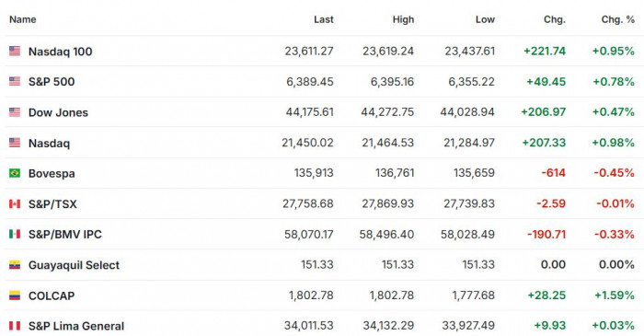644x336 pixels.
Task: Click the Mexico flag icon beside S&P/BMV IPC
Action: click(x=15, y=234)
